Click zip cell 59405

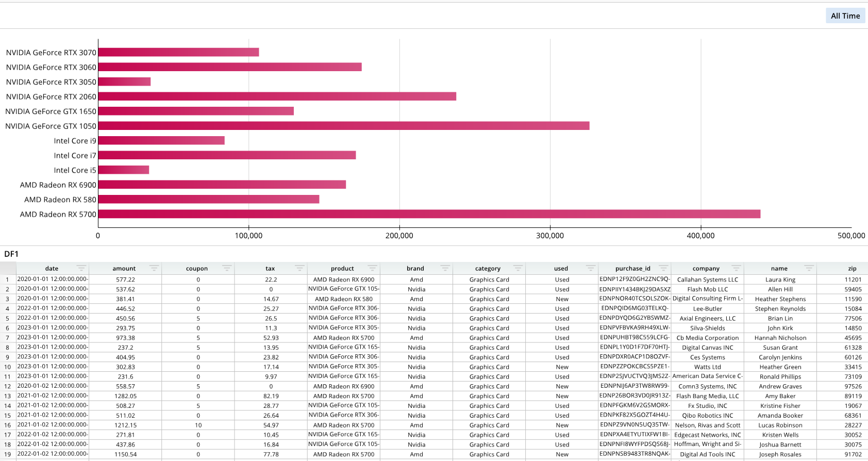(853, 289)
